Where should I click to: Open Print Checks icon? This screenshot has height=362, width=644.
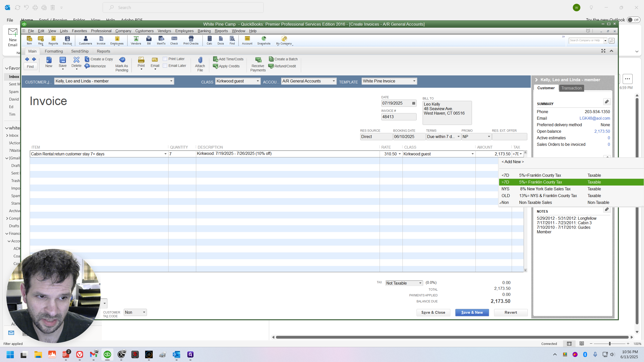pos(191,40)
